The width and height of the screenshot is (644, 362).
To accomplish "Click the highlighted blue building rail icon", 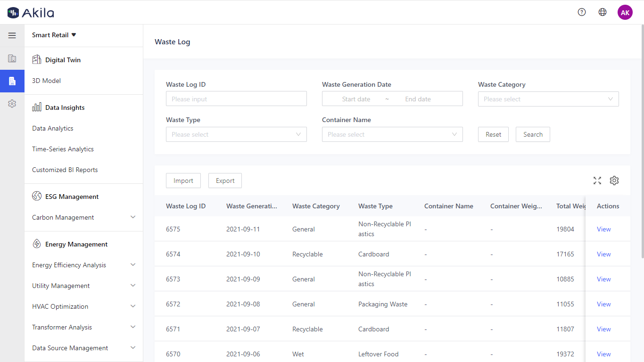I will [12, 81].
